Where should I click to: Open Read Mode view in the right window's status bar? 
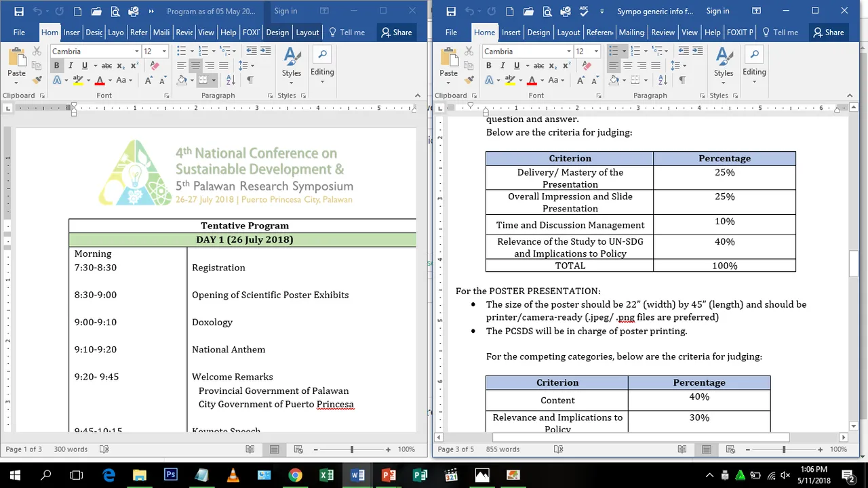point(682,449)
